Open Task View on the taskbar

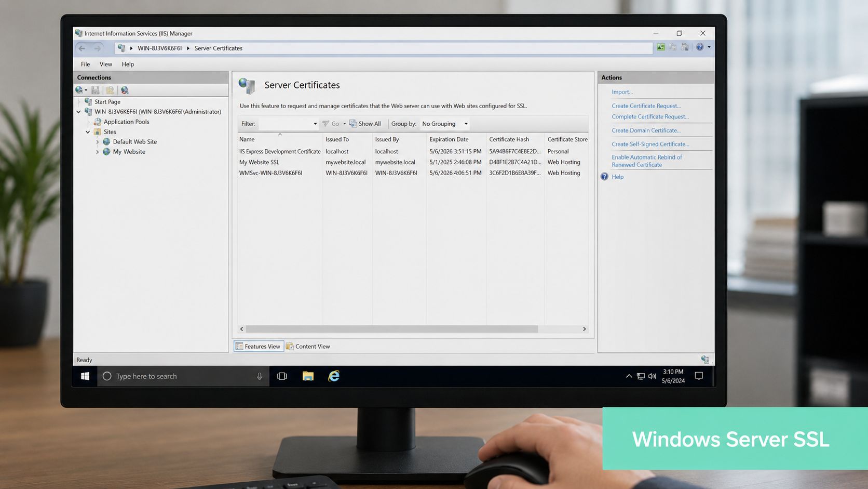pyautogui.click(x=282, y=376)
